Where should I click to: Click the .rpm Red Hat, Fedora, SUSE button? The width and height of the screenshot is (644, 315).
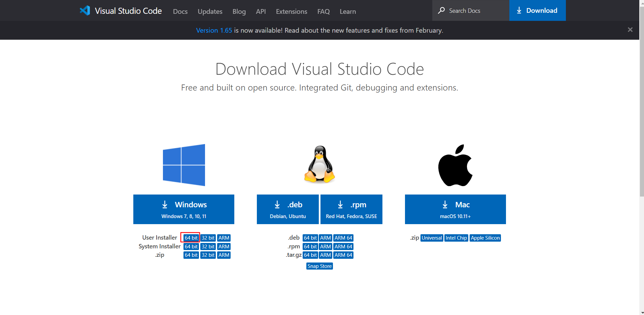point(351,209)
